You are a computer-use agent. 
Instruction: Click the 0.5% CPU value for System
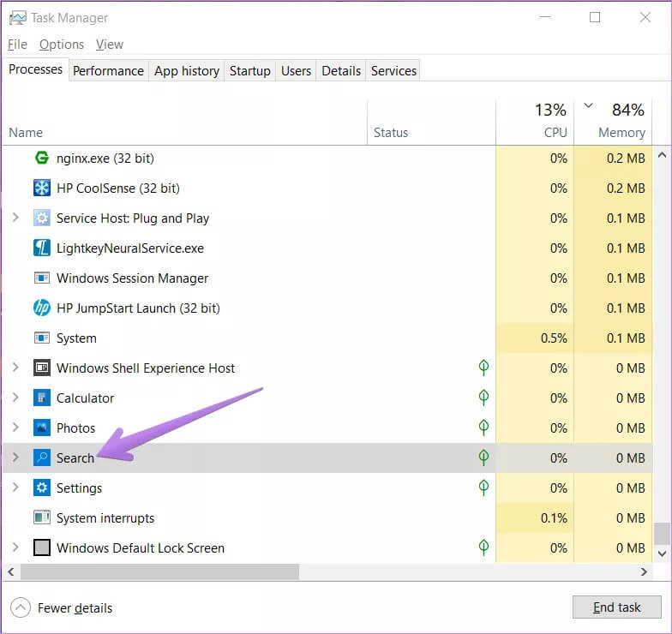pyautogui.click(x=554, y=338)
